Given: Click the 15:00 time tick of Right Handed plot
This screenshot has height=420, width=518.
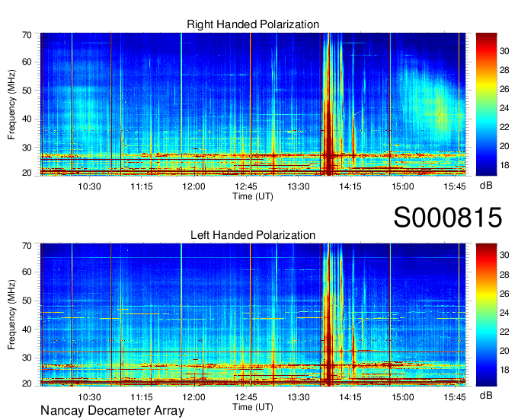Looking at the screenshot, I should pos(403,186).
